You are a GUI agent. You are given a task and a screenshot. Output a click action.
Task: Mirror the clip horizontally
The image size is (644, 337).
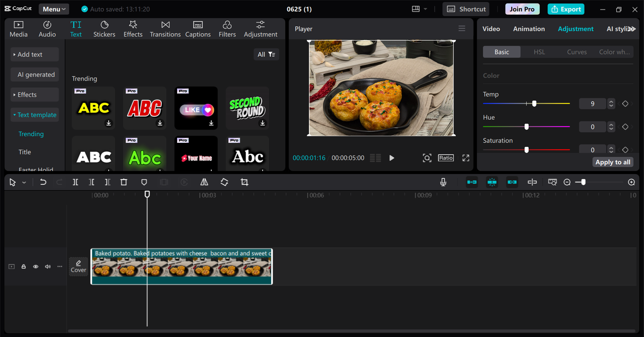[204, 182]
